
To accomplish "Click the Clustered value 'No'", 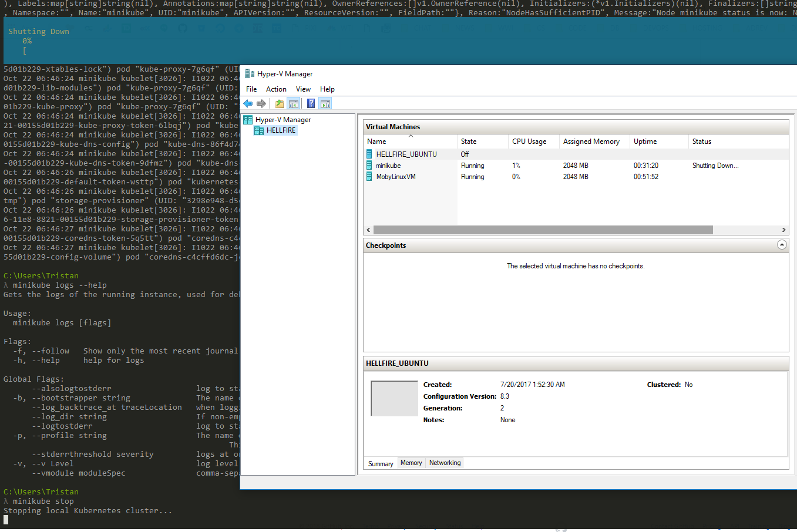I will [688, 385].
